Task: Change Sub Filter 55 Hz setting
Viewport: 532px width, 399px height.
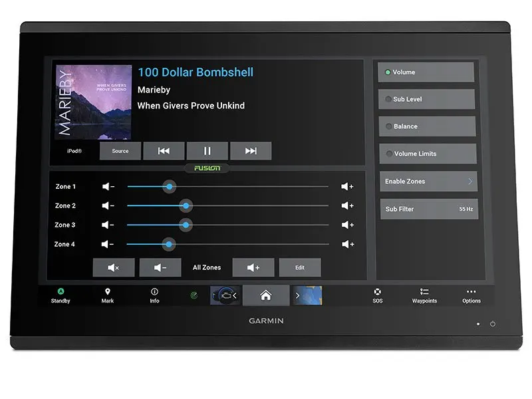Action: 428,209
